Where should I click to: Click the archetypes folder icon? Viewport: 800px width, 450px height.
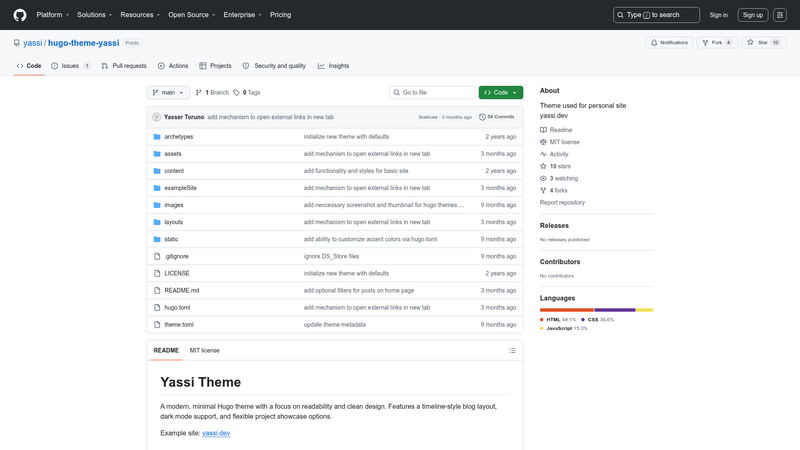coord(157,137)
